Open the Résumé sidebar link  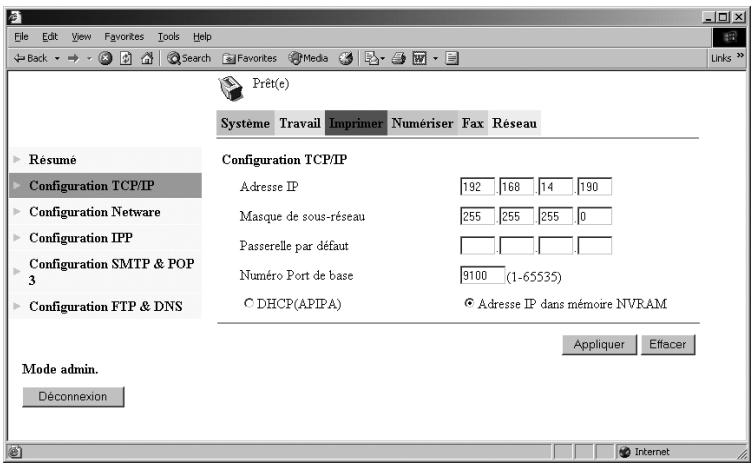coord(52,160)
